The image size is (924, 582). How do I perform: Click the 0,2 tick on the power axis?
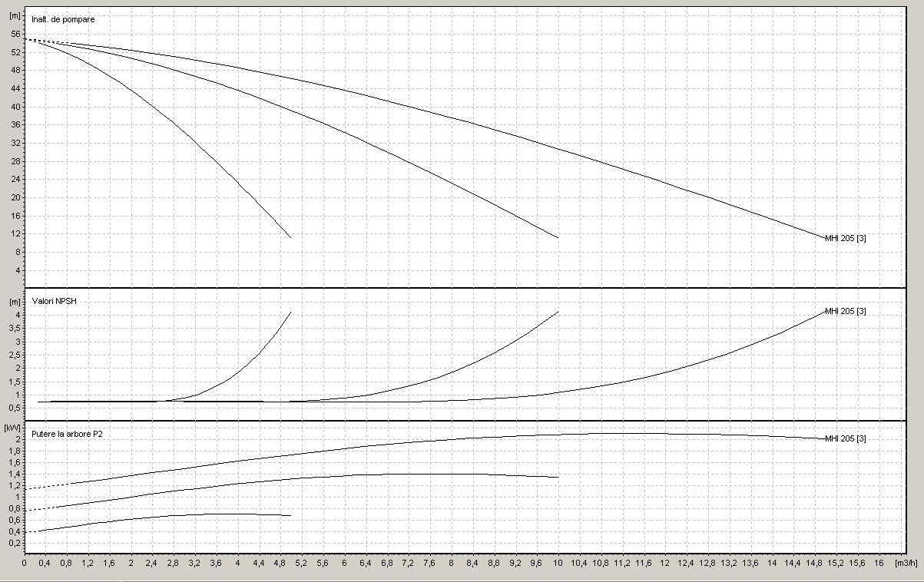pos(14,543)
